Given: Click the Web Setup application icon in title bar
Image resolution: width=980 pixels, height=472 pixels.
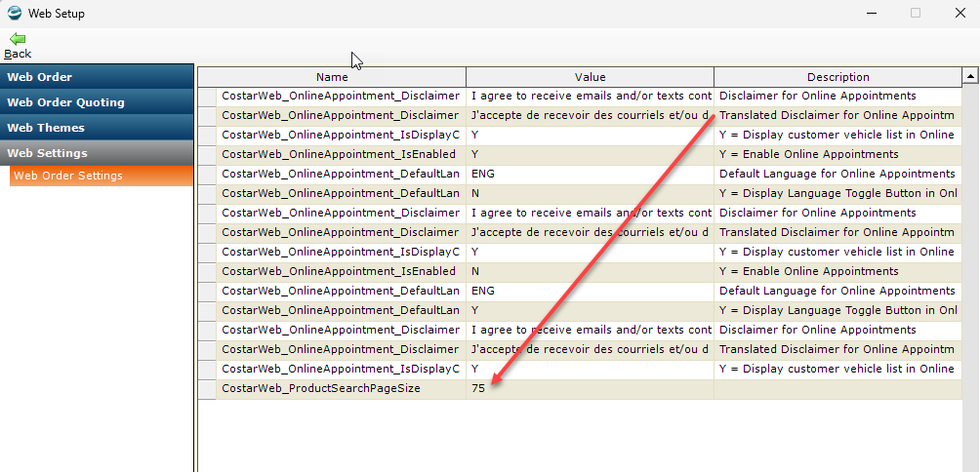Looking at the screenshot, I should 15,13.
